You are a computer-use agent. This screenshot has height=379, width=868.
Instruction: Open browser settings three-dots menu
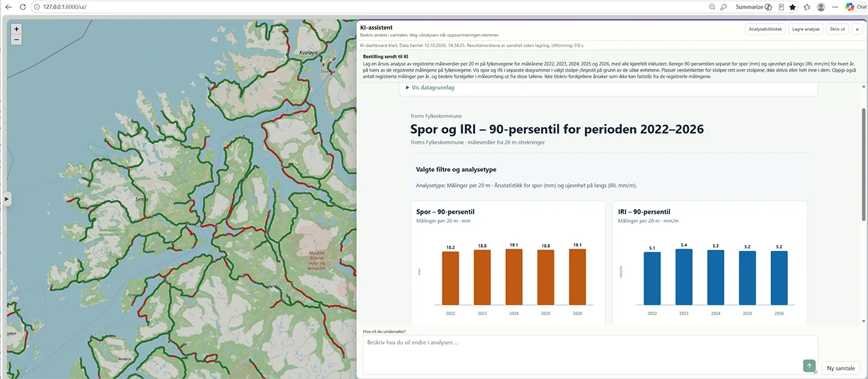pyautogui.click(x=835, y=7)
